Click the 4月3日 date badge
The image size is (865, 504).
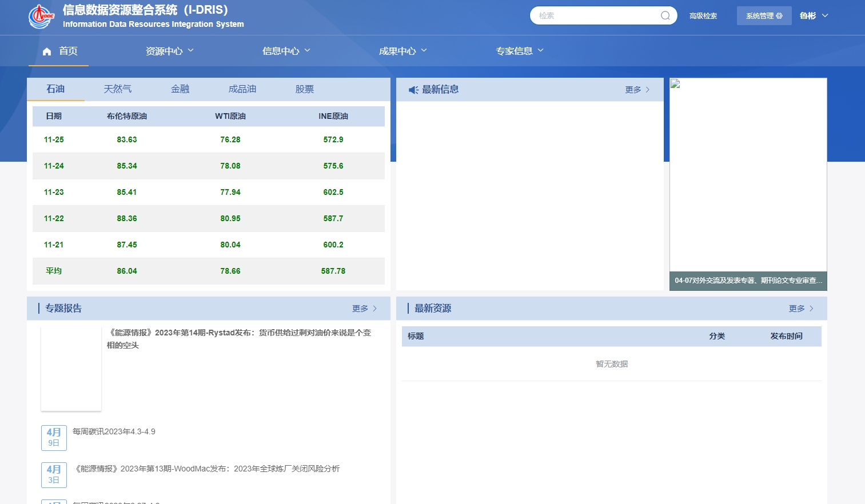point(54,475)
